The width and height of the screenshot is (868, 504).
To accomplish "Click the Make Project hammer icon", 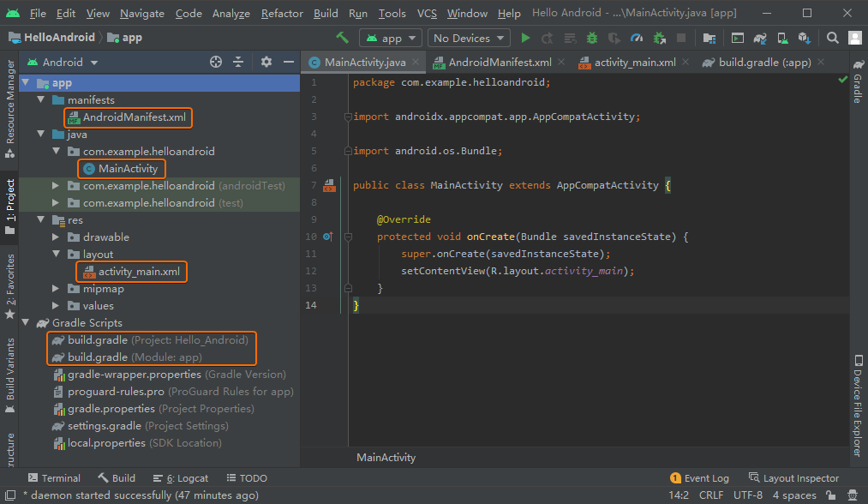I will coord(342,38).
